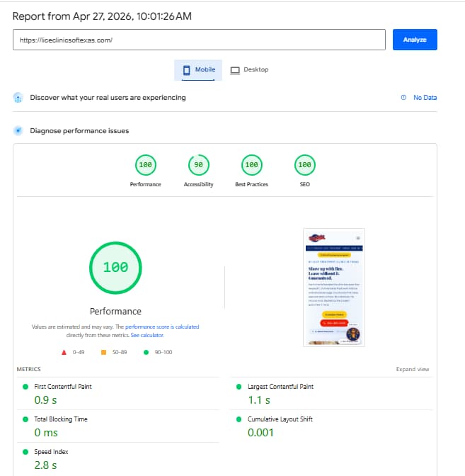Open the See calculator link

click(x=147, y=335)
